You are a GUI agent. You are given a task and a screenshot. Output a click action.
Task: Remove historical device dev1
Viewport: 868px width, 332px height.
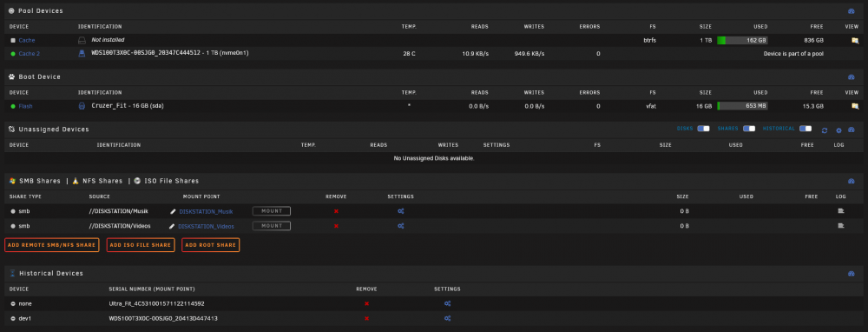coord(366,318)
